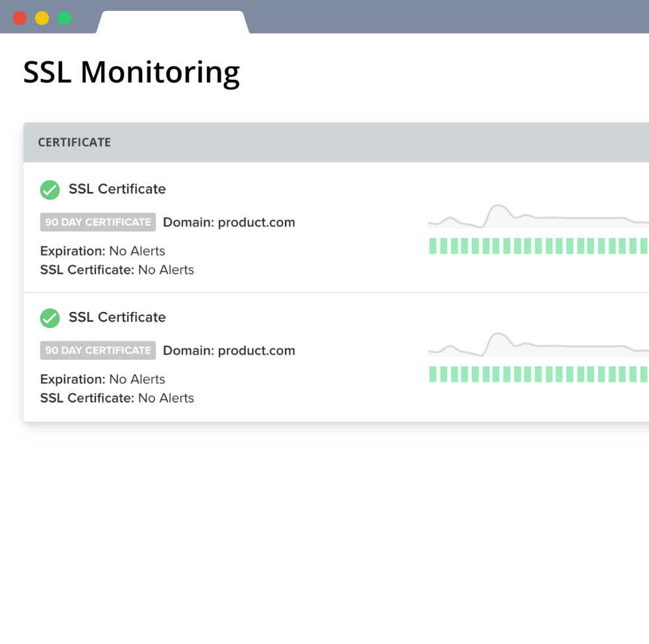Click the 90 DAY CERTIFICATE badge on first card
The width and height of the screenshot is (649, 644).
click(97, 222)
